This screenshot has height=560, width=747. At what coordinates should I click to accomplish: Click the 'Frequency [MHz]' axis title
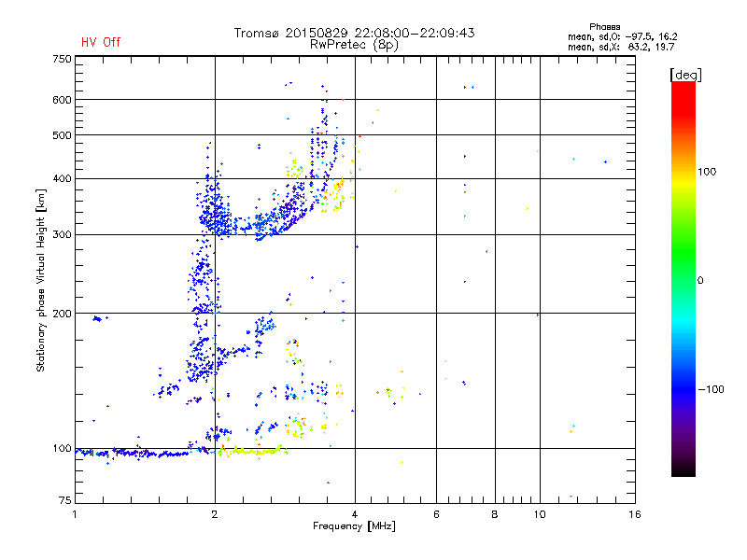pos(354,526)
